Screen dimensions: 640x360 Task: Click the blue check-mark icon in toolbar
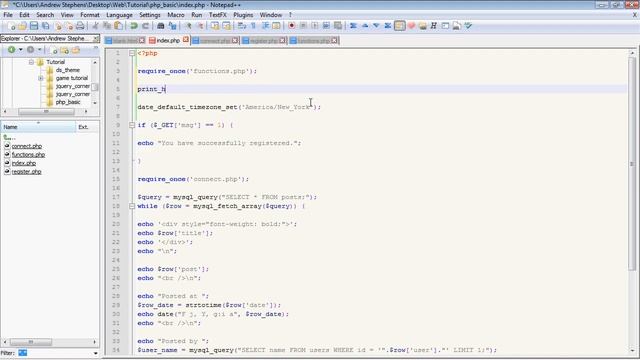(x=468, y=26)
